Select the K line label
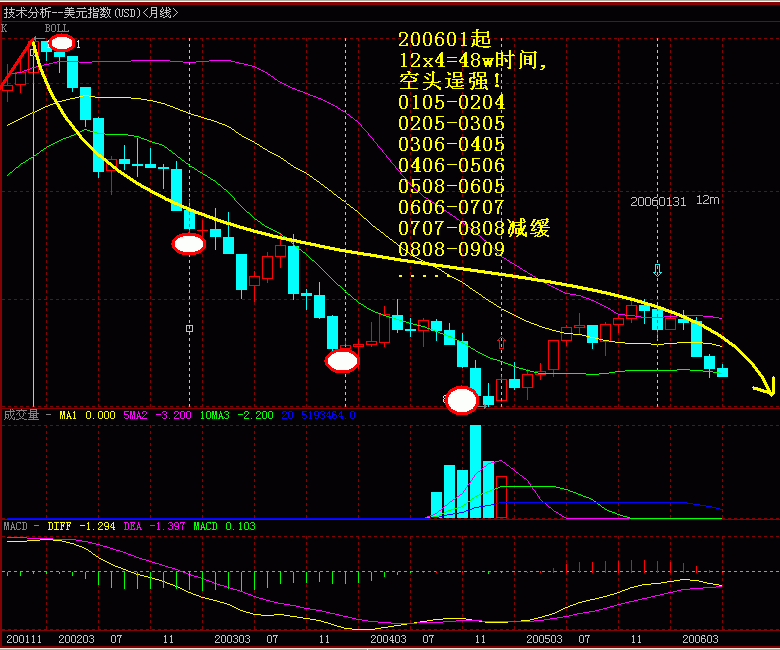The height and width of the screenshot is (650, 780). [5, 28]
